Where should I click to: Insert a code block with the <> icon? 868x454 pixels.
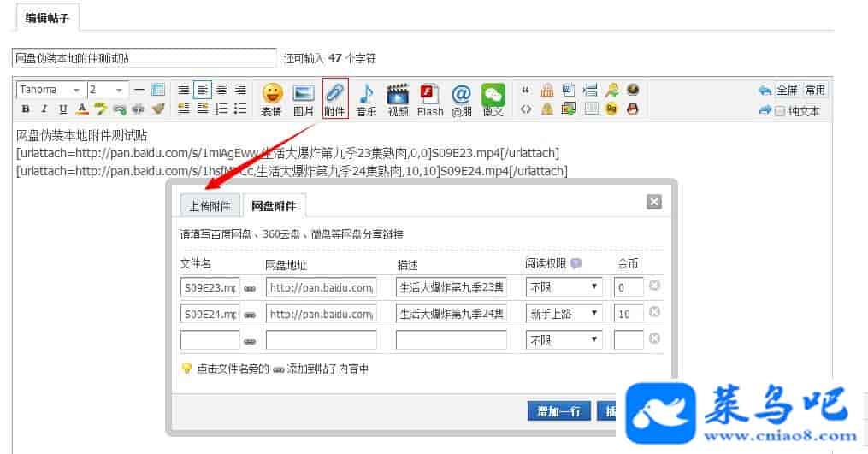point(526,109)
